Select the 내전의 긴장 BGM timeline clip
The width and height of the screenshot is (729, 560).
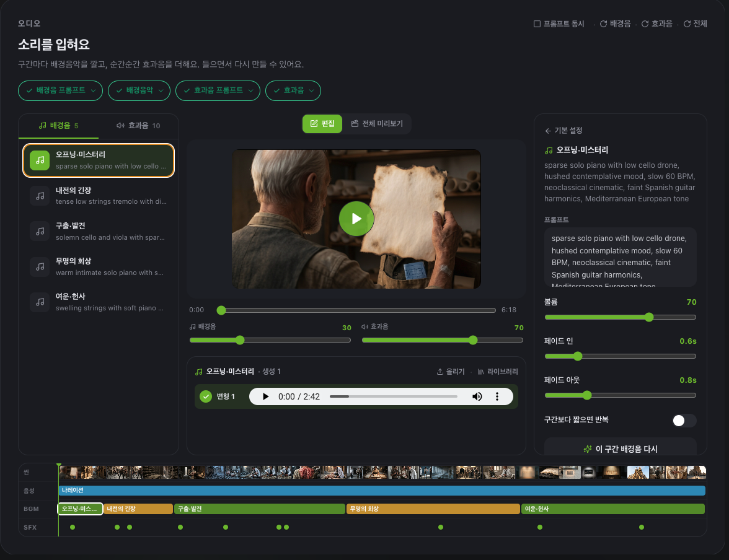(138, 509)
